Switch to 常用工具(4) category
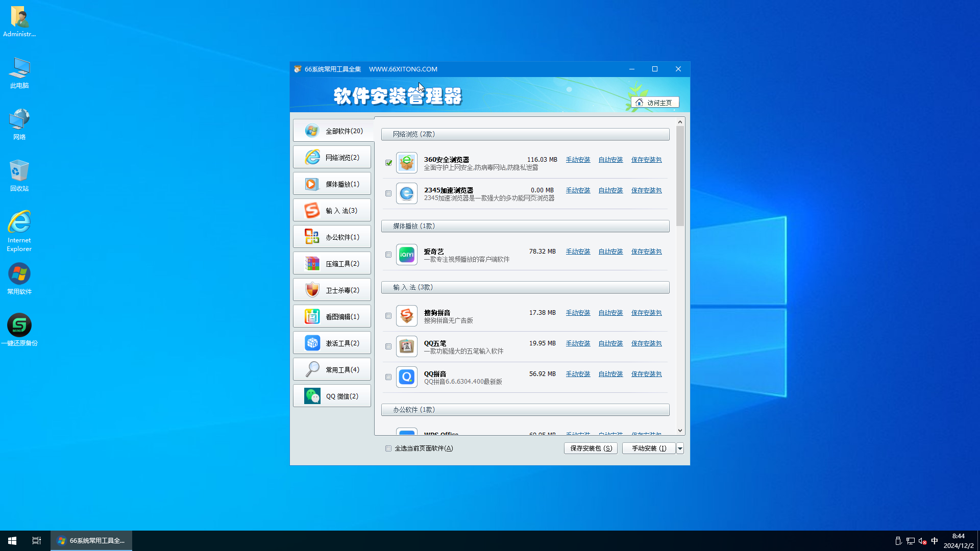This screenshot has width=980, height=551. click(332, 369)
